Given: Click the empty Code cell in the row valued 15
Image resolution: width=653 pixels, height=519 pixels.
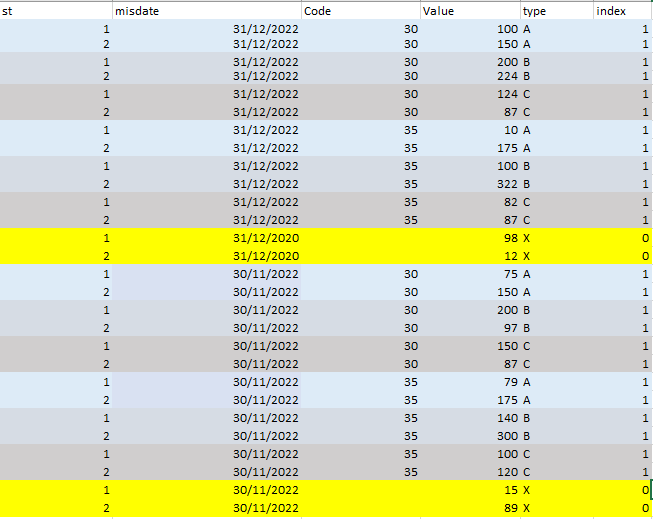Looking at the screenshot, I should pos(361,490).
